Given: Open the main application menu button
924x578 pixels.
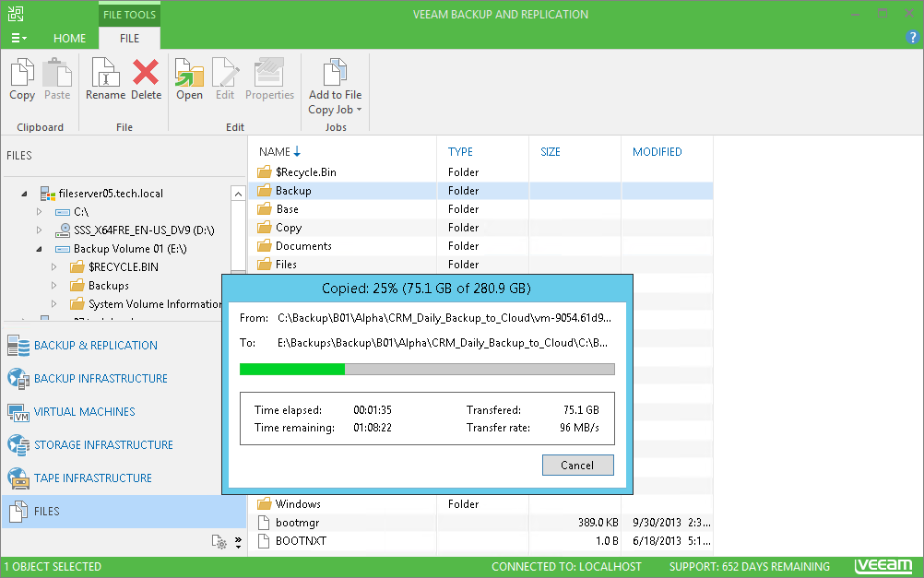Looking at the screenshot, I should click(18, 39).
